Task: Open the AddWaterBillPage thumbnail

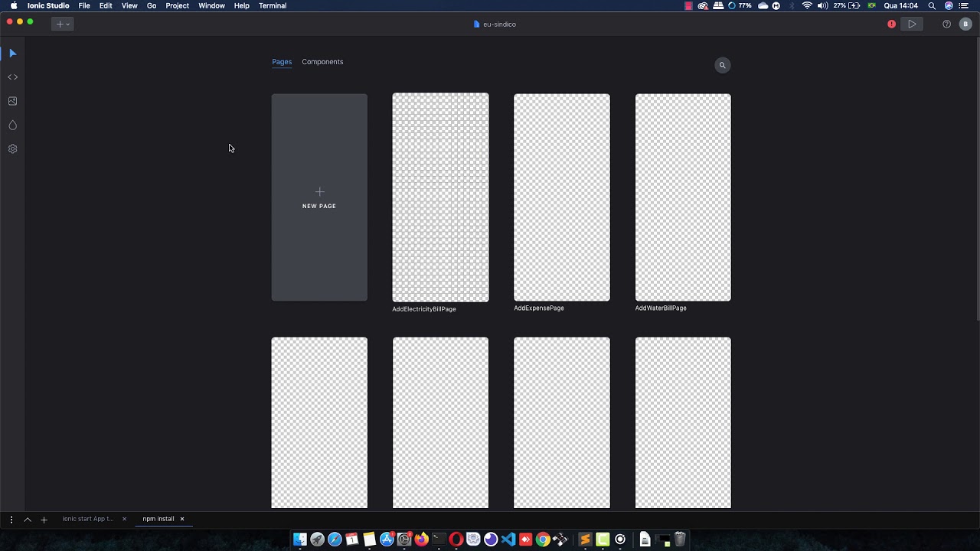Action: point(683,197)
